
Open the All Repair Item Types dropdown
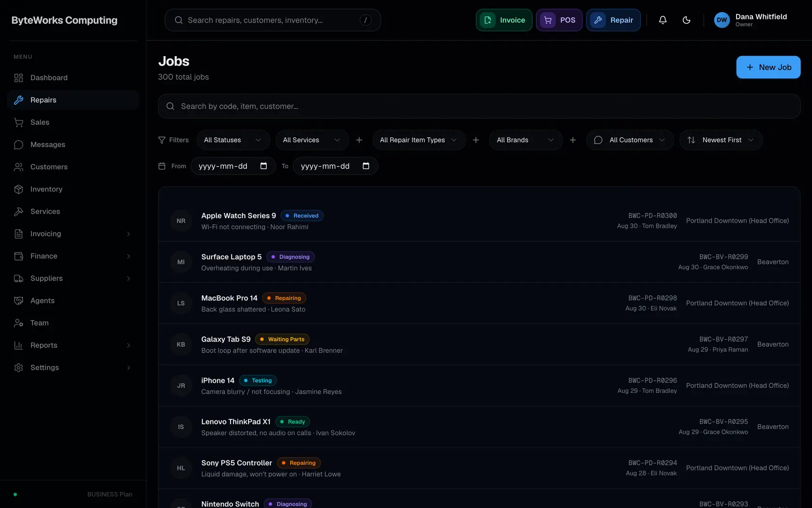tap(419, 140)
